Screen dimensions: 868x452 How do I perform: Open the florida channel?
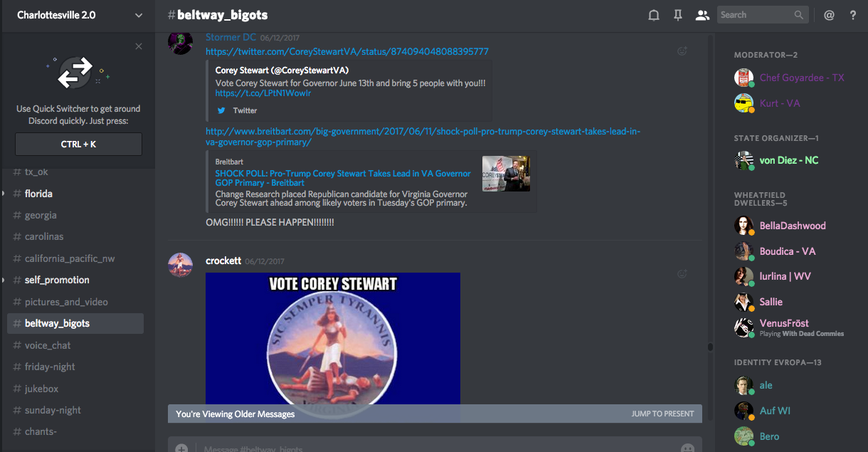click(x=38, y=194)
